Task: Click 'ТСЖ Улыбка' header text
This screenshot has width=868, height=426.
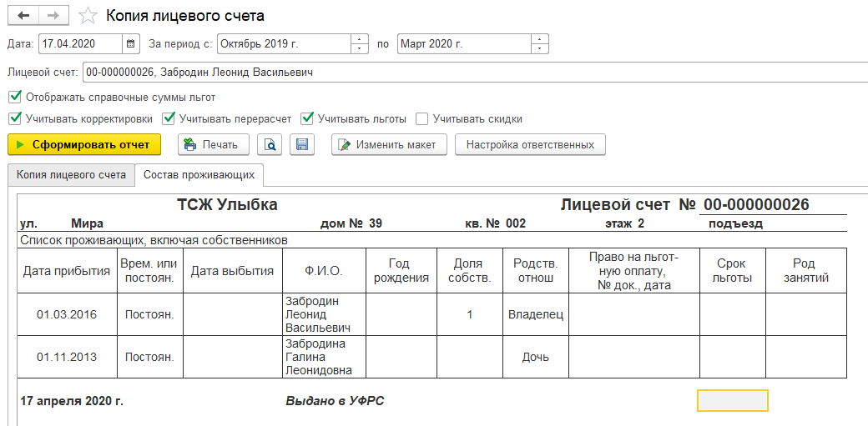Action: (227, 205)
